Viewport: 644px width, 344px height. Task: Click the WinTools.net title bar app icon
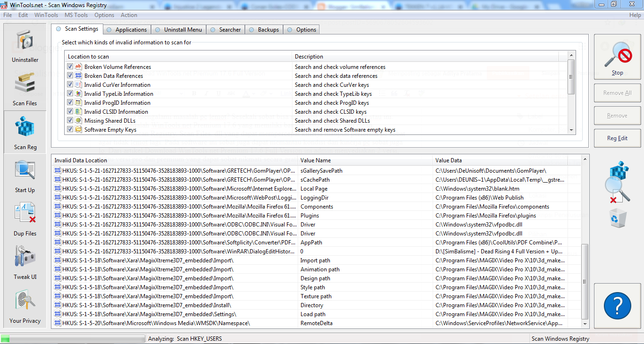(5, 5)
